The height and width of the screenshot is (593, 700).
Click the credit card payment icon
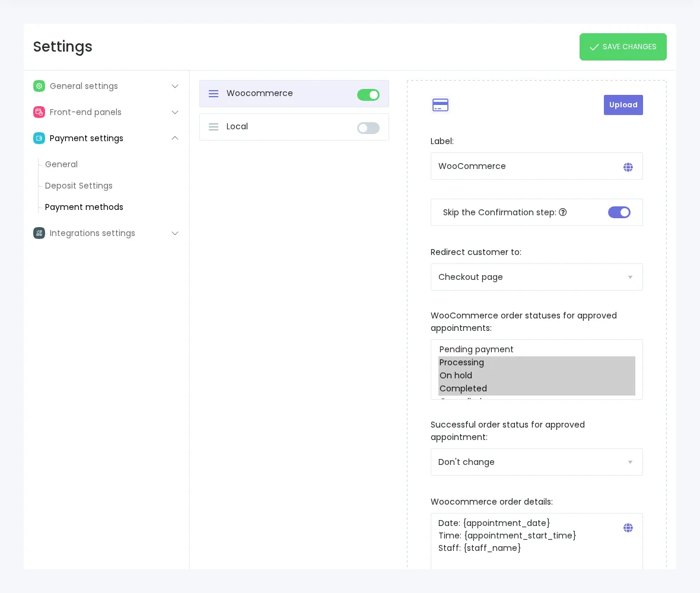tap(440, 105)
